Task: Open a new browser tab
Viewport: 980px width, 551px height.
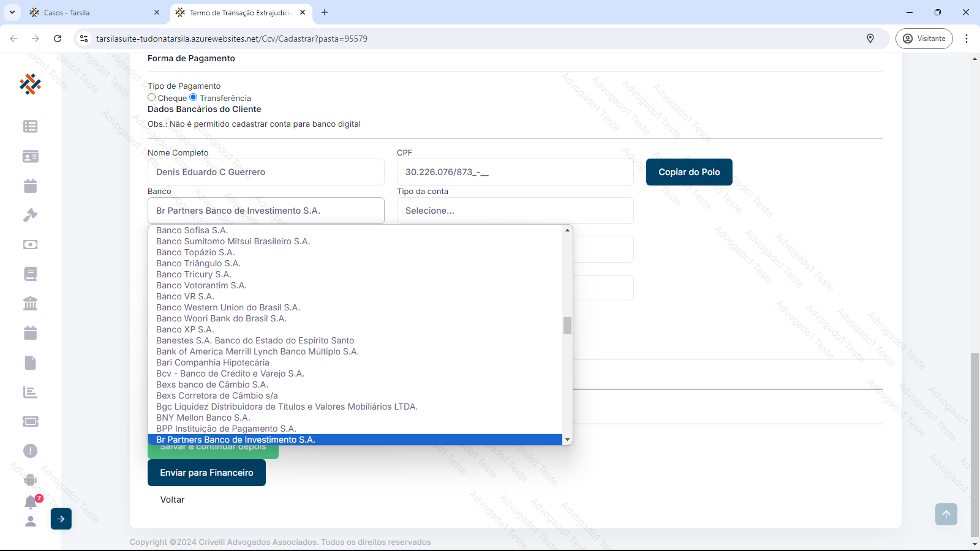Action: pos(325,12)
